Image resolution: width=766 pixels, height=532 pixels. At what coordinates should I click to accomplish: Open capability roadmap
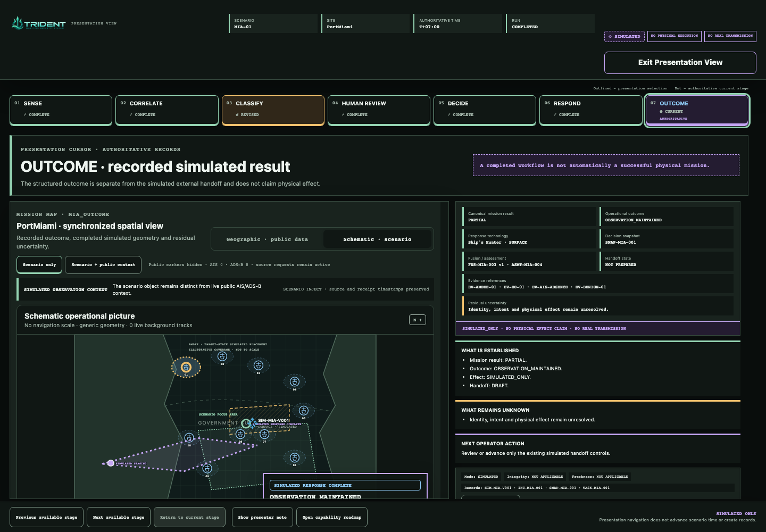(332, 517)
